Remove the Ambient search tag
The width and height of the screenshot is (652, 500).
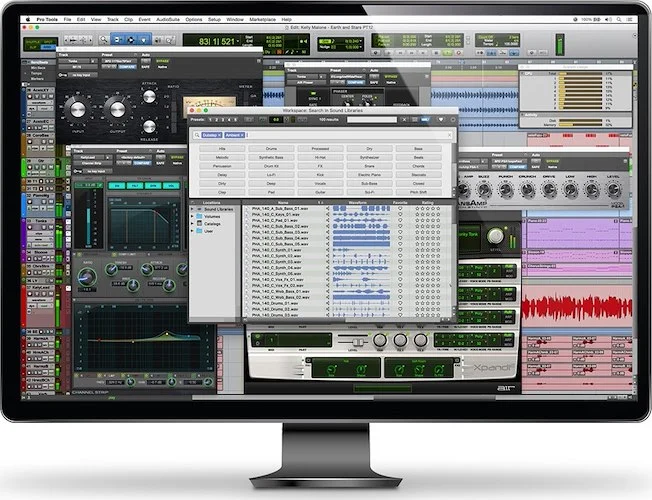point(242,134)
